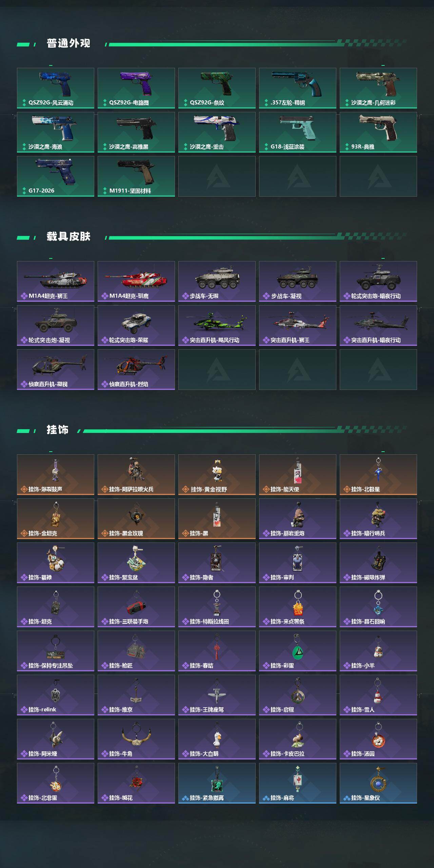
Task: Click the 挂饰-聚宝盆 charm
Action: tap(136, 563)
